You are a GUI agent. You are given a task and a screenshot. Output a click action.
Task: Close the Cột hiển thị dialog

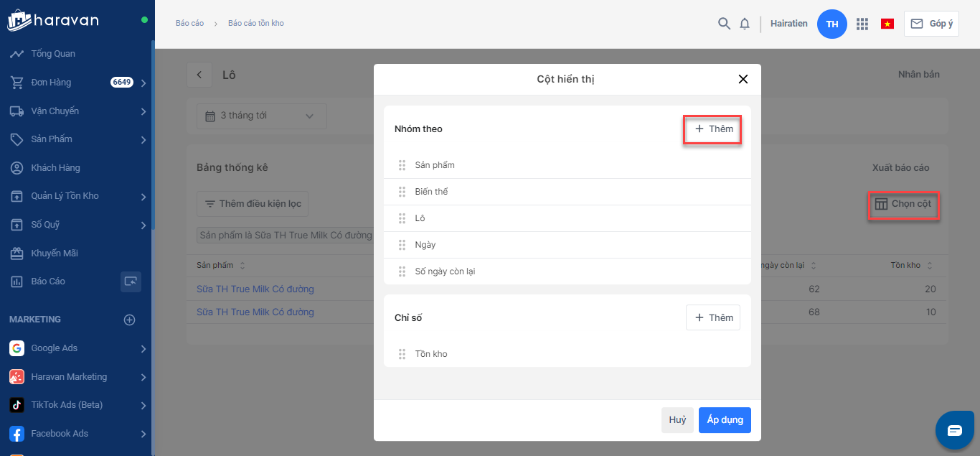(743, 79)
